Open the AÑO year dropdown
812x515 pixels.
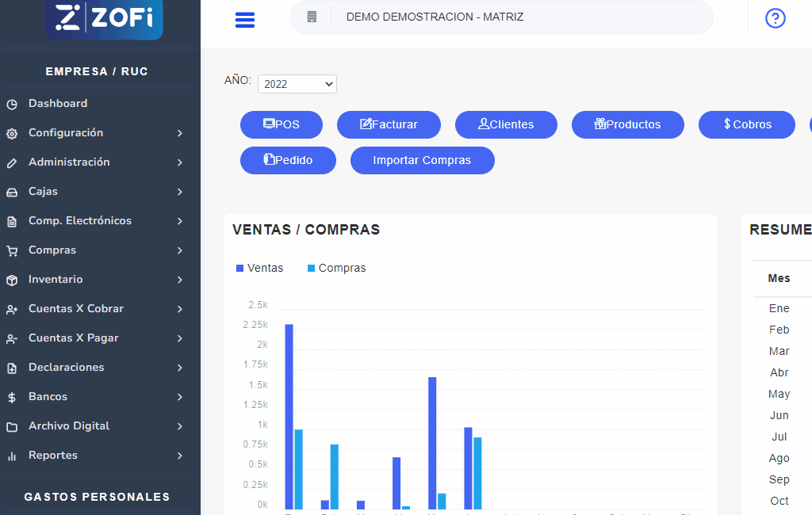tap(297, 84)
